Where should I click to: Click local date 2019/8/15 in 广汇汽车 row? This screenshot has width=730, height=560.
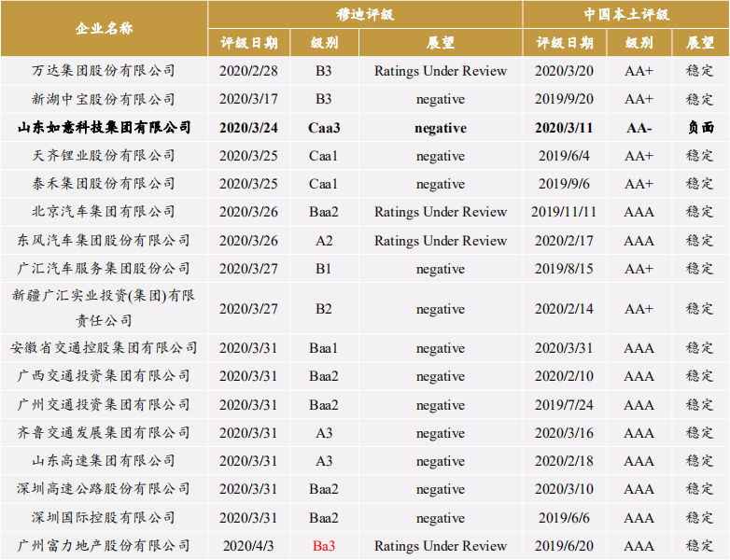(x=564, y=269)
